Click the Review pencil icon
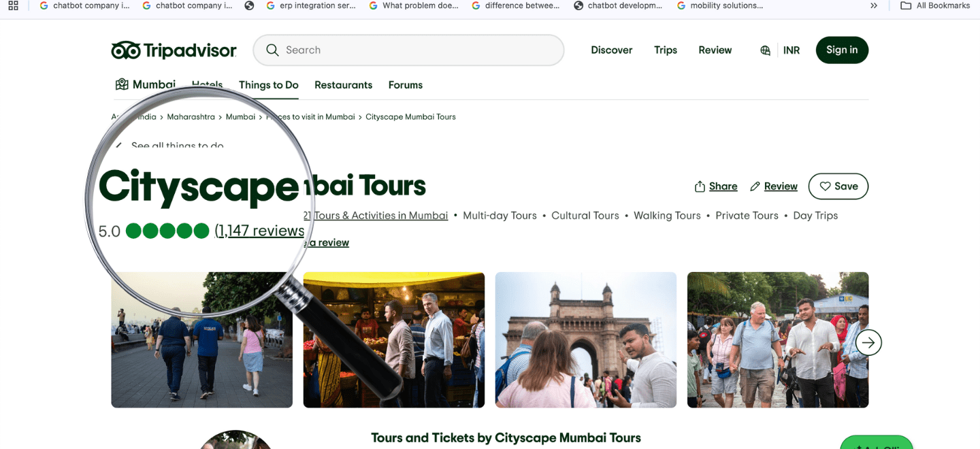 [x=755, y=186]
